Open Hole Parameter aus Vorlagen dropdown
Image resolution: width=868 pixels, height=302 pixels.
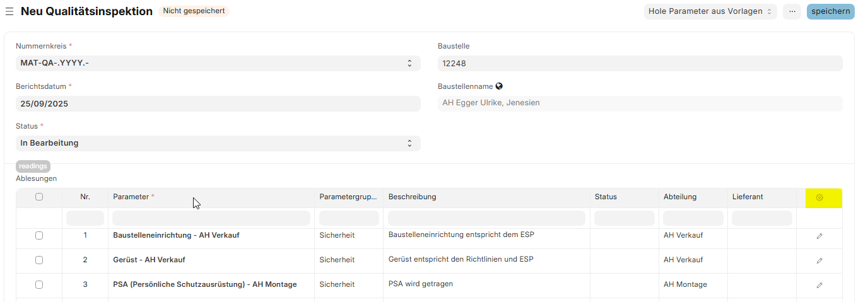click(x=710, y=11)
